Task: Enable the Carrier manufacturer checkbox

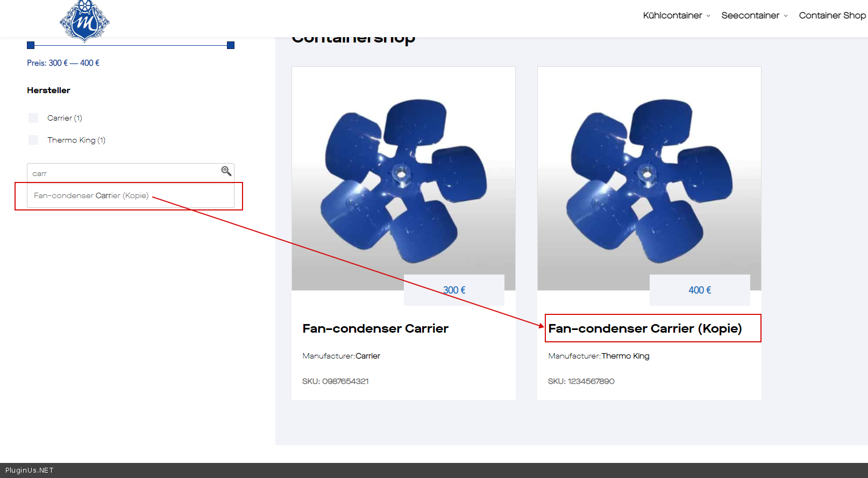Action: 33,118
